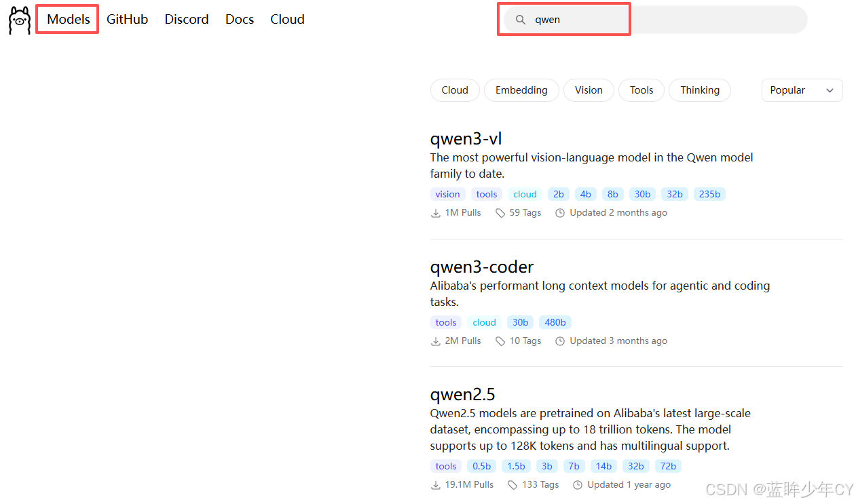Click the download icon beside 2M Pulls
The image size is (856, 504).
pyautogui.click(x=436, y=341)
